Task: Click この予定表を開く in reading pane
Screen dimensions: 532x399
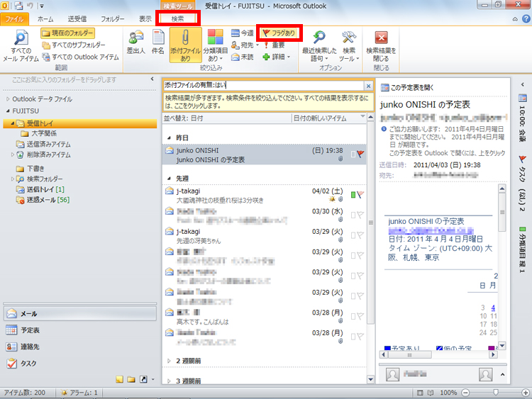Action: [x=407, y=88]
